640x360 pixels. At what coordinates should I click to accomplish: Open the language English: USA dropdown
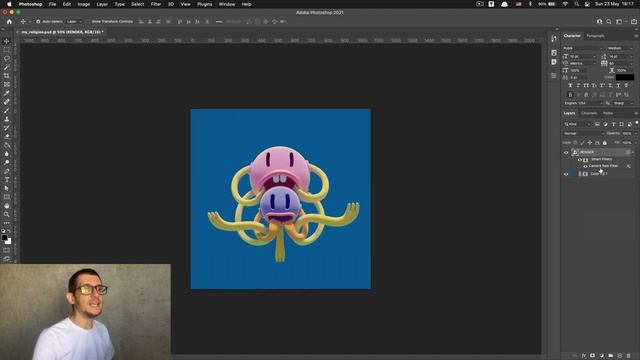pos(583,103)
